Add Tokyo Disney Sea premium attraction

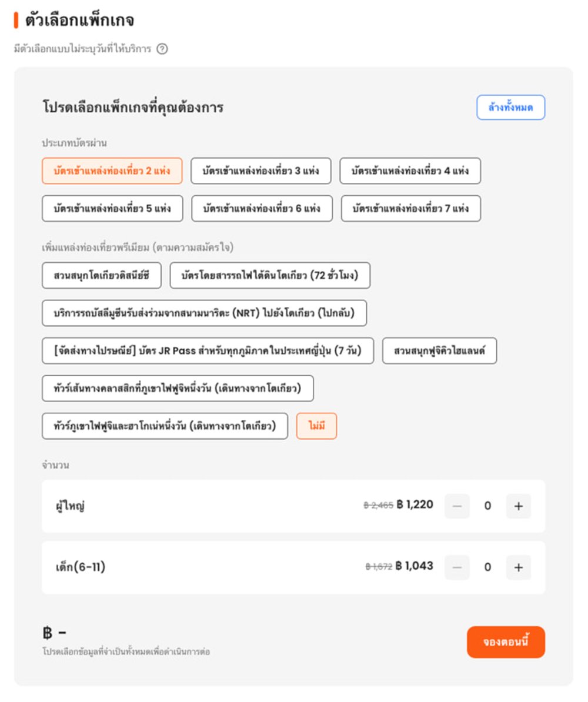(x=101, y=275)
